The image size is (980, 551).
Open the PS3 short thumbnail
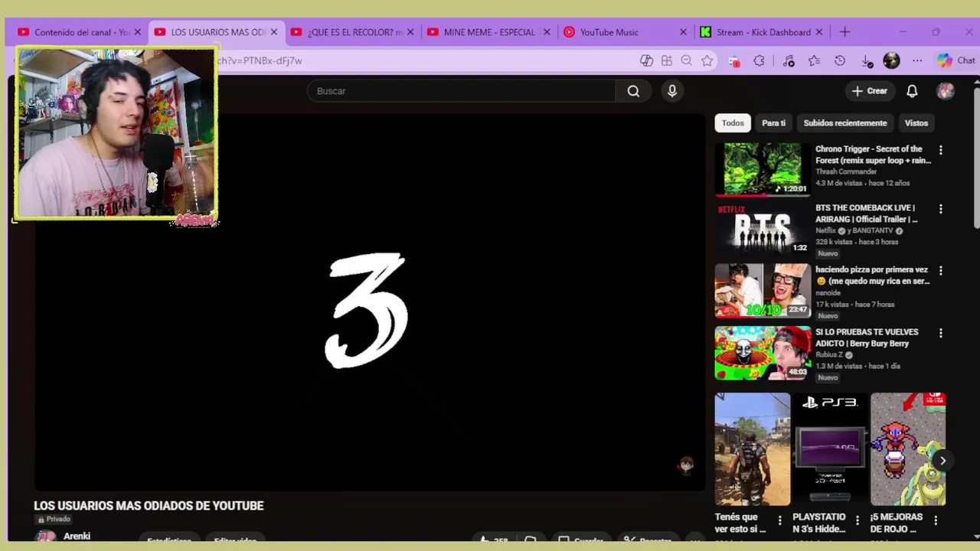tap(830, 449)
